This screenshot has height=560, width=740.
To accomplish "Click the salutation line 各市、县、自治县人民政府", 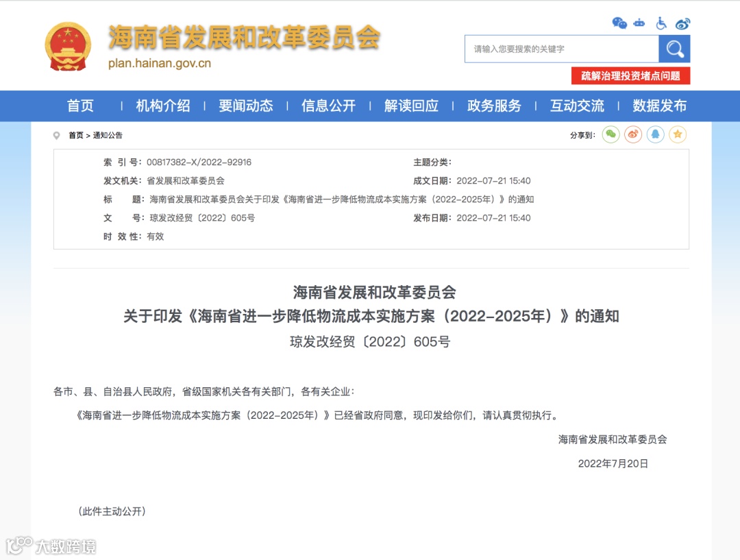I will coord(203,391).
